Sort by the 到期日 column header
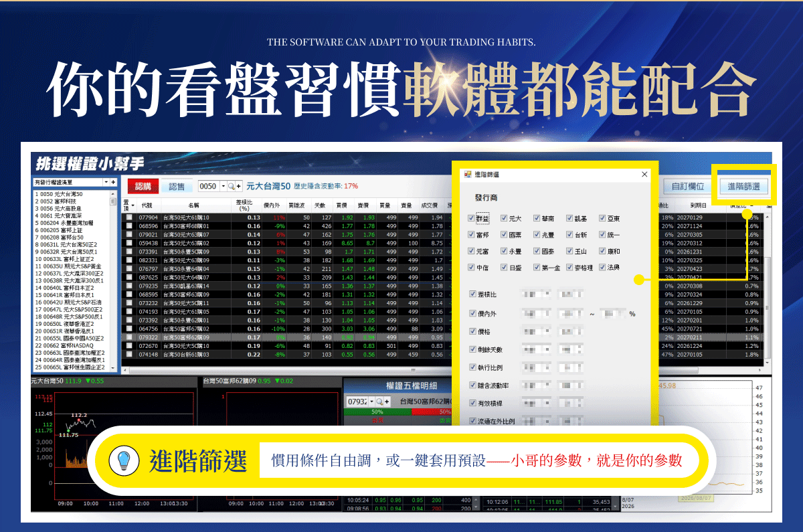 click(699, 205)
